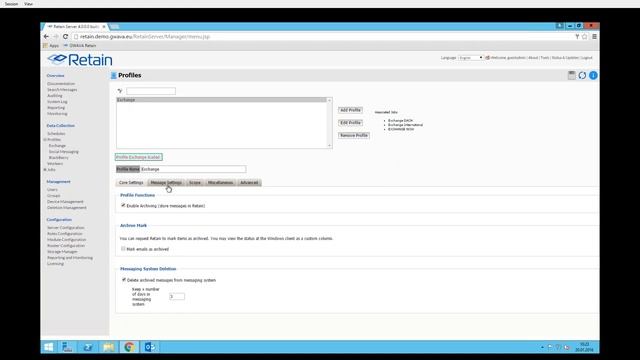The height and width of the screenshot is (360, 640).
Task: Click the Edit Profile button
Action: click(350, 123)
